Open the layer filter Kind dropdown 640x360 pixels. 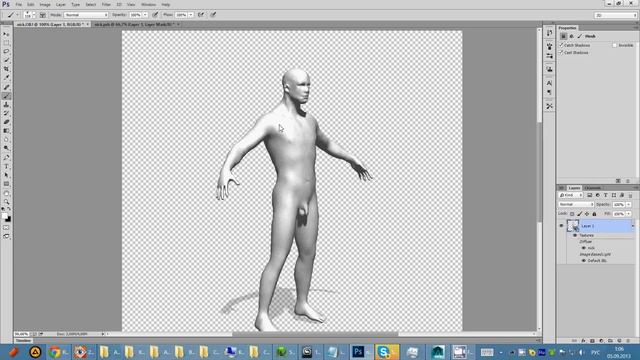click(571, 196)
